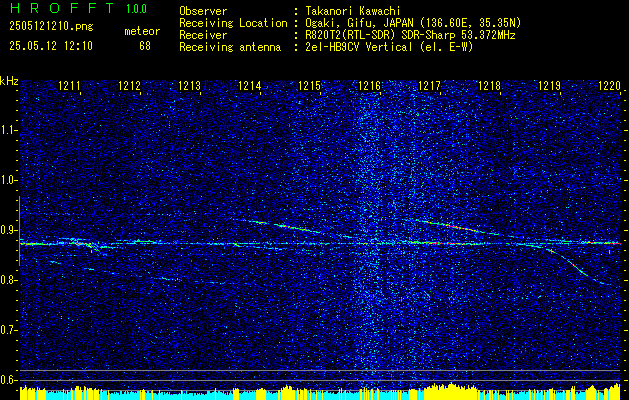Click the Receiver label
The width and height of the screenshot is (629, 400).
[203, 35]
